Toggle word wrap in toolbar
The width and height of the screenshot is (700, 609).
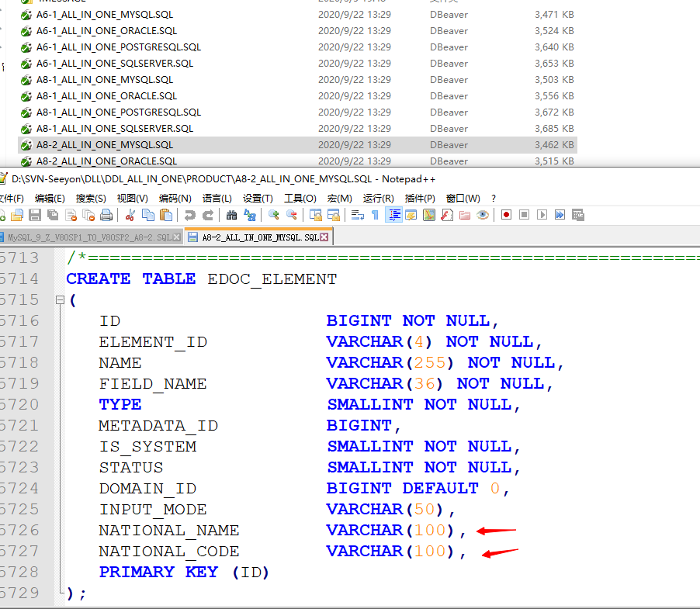tap(357, 215)
